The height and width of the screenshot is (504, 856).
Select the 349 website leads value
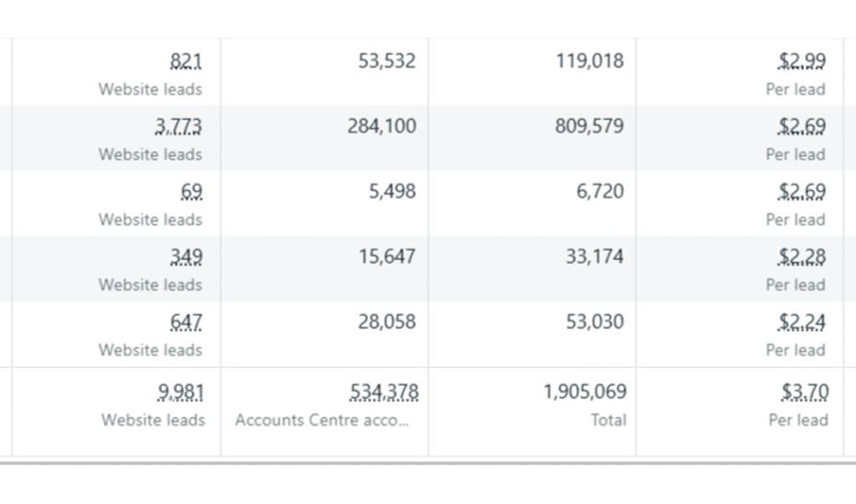click(186, 257)
